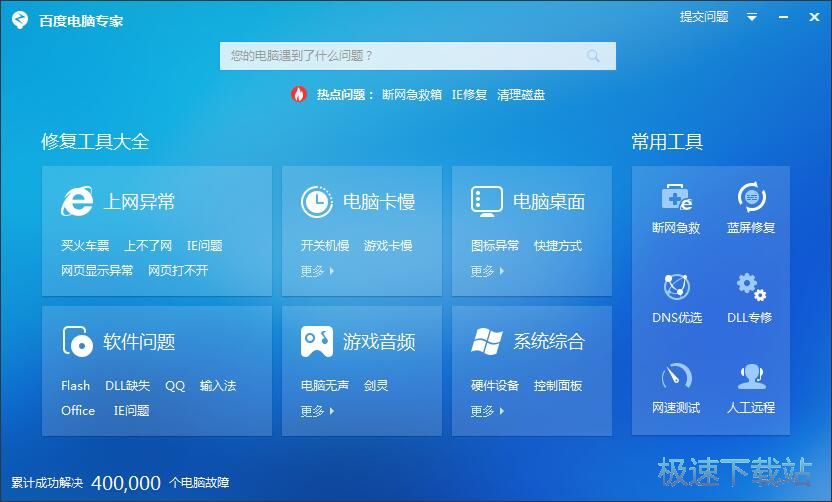This screenshot has width=832, height=502.
Task: Select the Flash link
Action: tap(75, 386)
